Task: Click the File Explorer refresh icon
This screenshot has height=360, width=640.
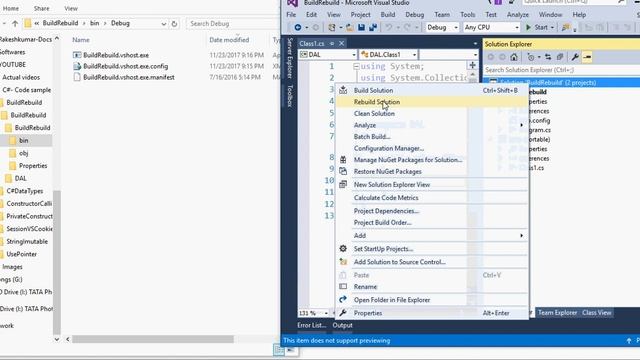Action: (174, 24)
